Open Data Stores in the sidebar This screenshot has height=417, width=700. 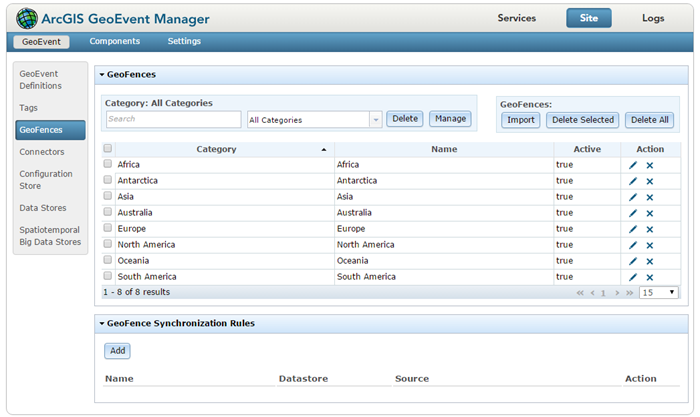click(43, 207)
